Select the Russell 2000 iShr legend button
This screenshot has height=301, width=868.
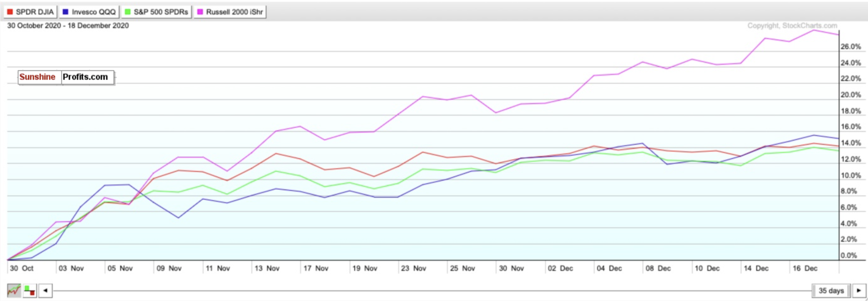(230, 12)
